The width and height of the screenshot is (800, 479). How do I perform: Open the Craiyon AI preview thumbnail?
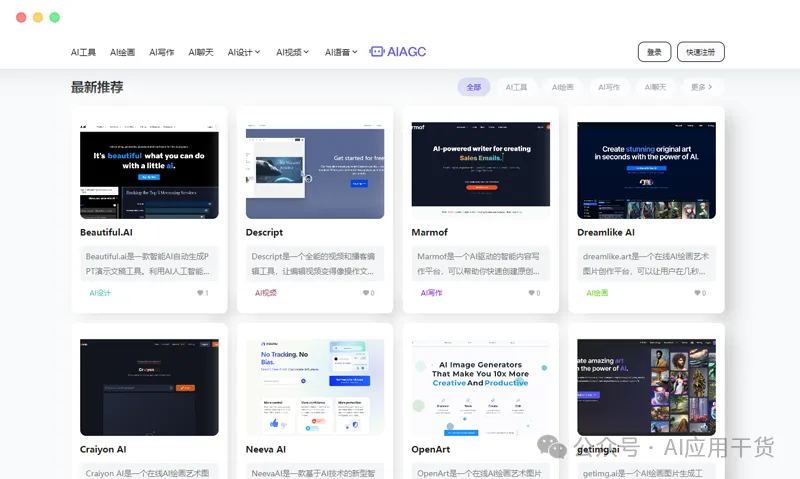pyautogui.click(x=149, y=387)
